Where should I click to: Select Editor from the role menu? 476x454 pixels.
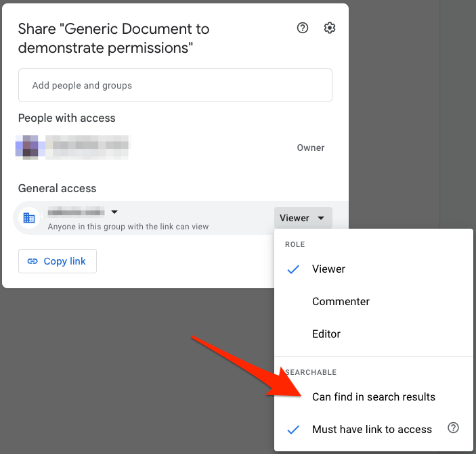pyautogui.click(x=326, y=334)
